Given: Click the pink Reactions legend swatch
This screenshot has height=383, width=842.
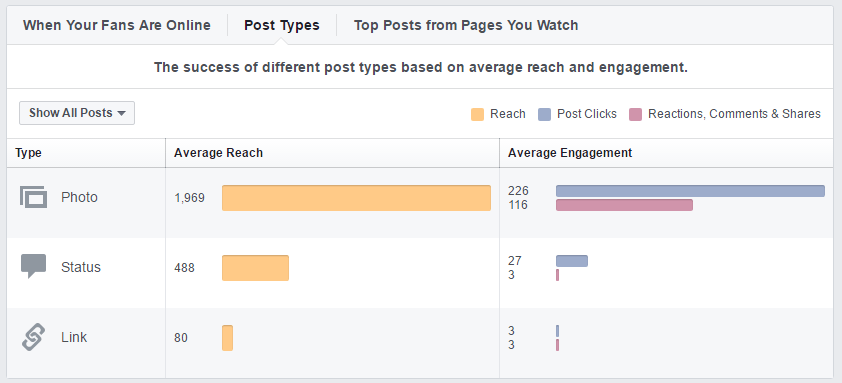Looking at the screenshot, I should coord(635,114).
